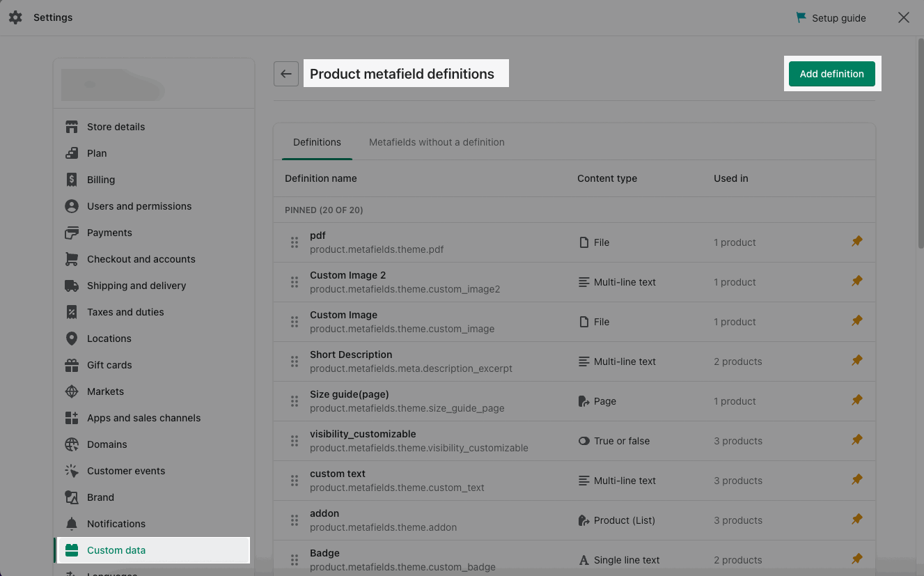Close the Settings window
The height and width of the screenshot is (576, 924).
904,17
